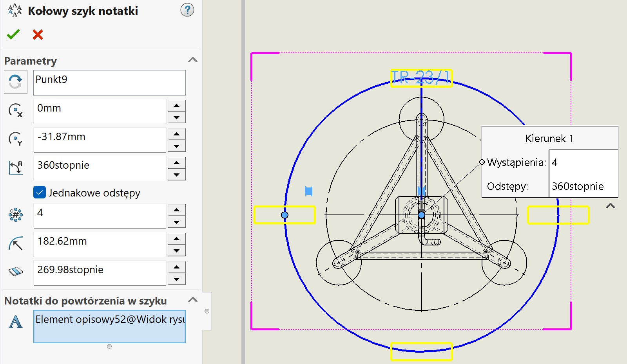Click the Wystąpienia value field in callout
Screen dimensions: 627x364
583,162
